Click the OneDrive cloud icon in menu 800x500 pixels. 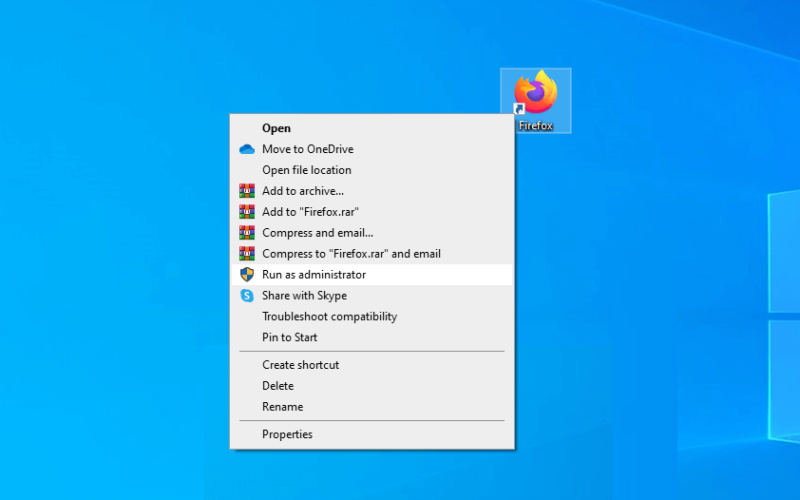(x=247, y=149)
